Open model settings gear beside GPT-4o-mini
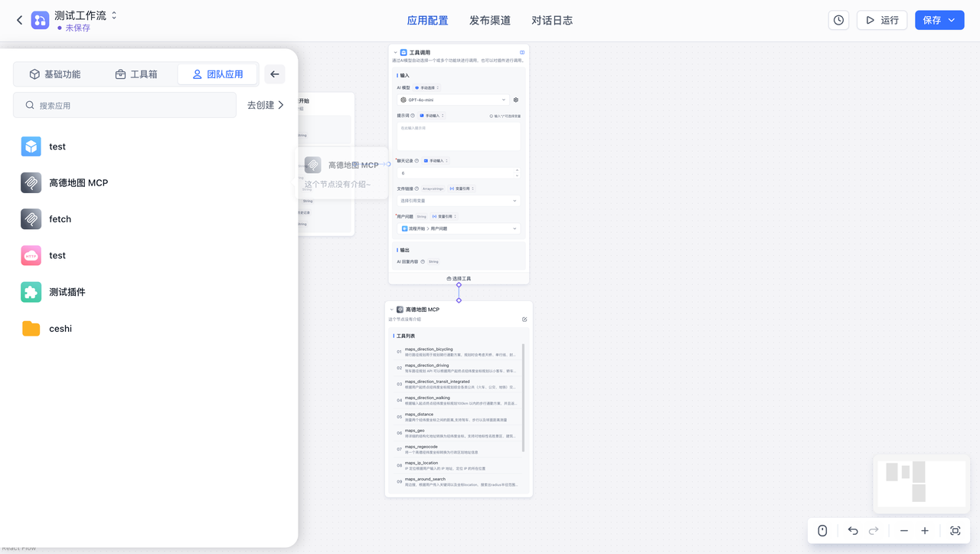Screen dimensions: 980x554 [x=516, y=100]
